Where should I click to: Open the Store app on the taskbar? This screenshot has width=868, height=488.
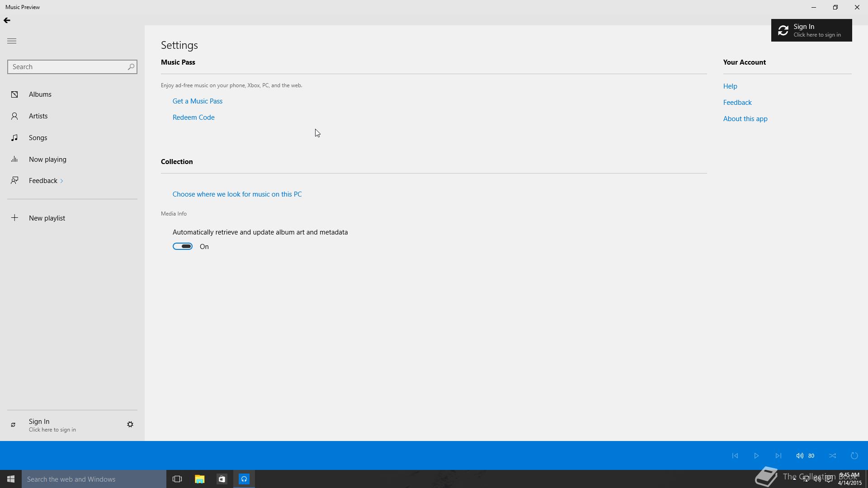[222, 479]
